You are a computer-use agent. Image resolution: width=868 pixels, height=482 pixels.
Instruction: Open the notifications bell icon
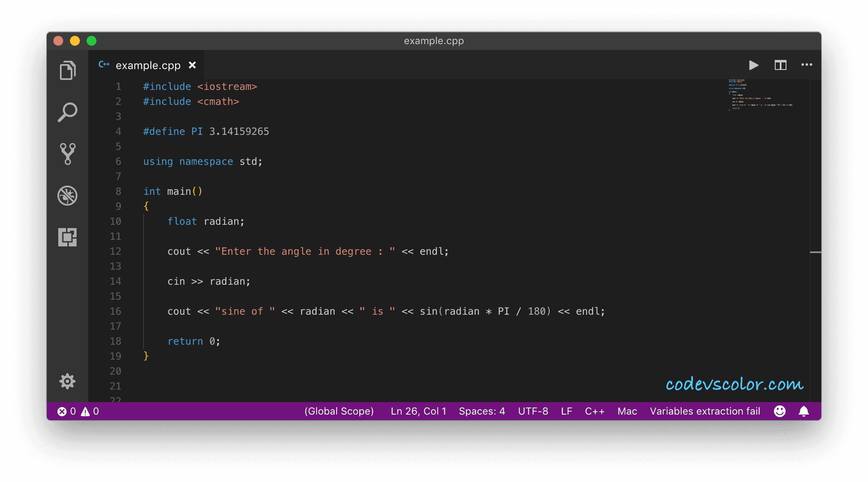click(x=804, y=411)
